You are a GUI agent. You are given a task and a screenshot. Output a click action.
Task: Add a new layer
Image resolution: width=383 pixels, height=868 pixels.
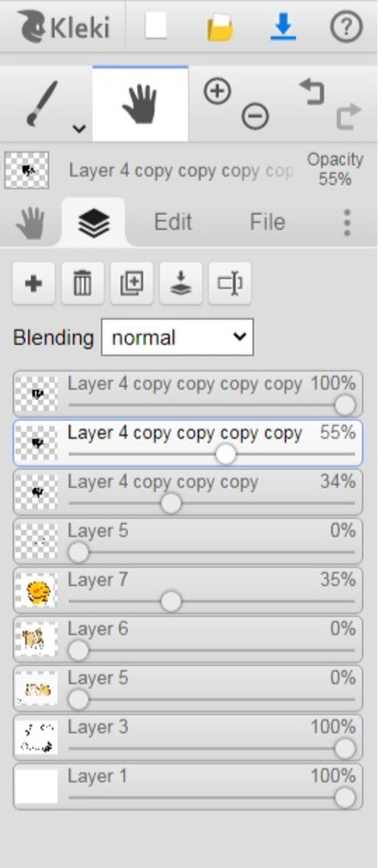pyautogui.click(x=33, y=283)
